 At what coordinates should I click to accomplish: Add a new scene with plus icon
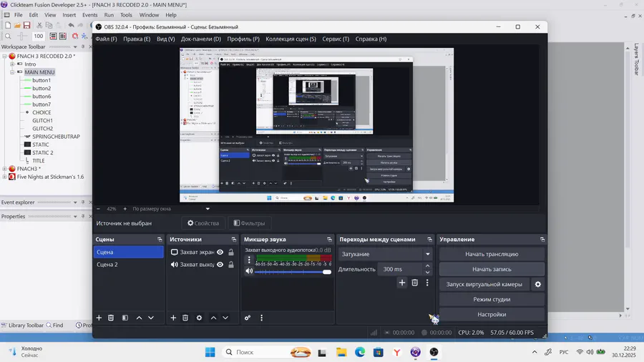99,318
